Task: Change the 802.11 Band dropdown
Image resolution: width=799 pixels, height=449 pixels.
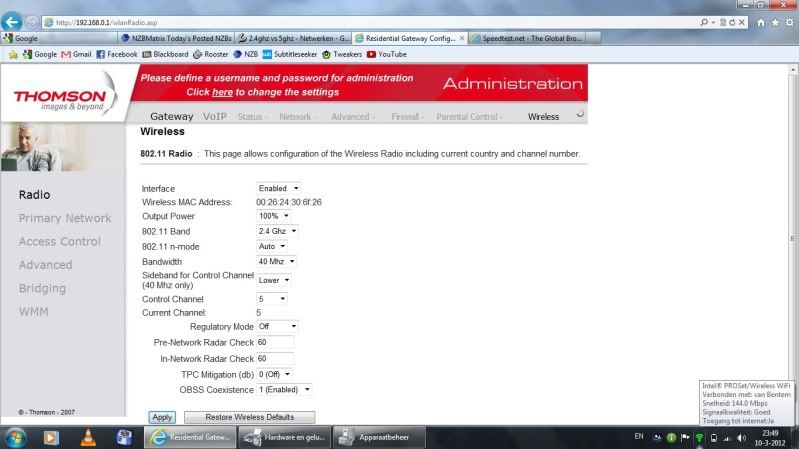Action: [277, 230]
